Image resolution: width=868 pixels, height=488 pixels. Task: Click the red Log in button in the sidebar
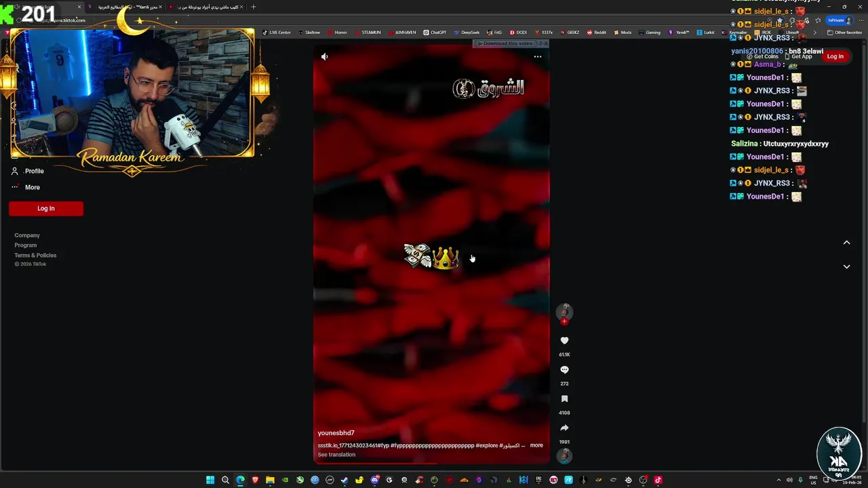pos(46,209)
